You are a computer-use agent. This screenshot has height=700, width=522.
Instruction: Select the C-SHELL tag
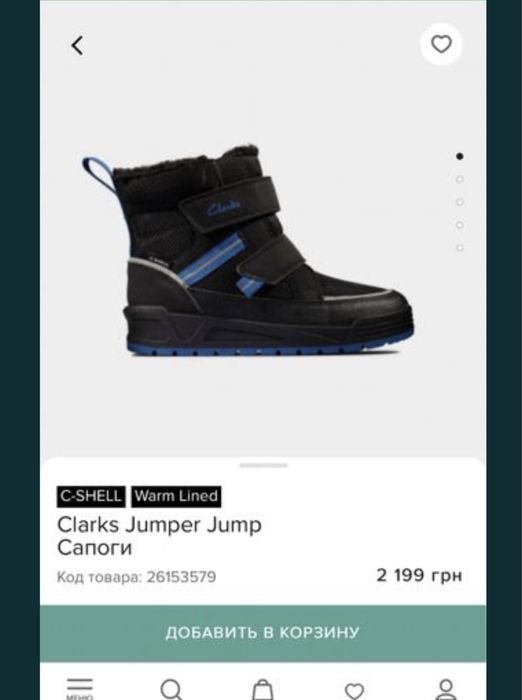pos(91,496)
